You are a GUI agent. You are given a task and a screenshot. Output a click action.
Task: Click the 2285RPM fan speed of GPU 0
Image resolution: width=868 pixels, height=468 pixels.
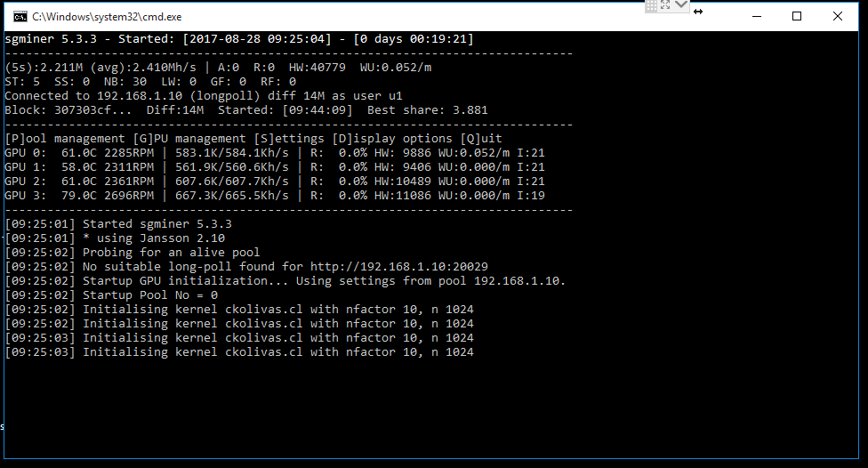(129, 152)
